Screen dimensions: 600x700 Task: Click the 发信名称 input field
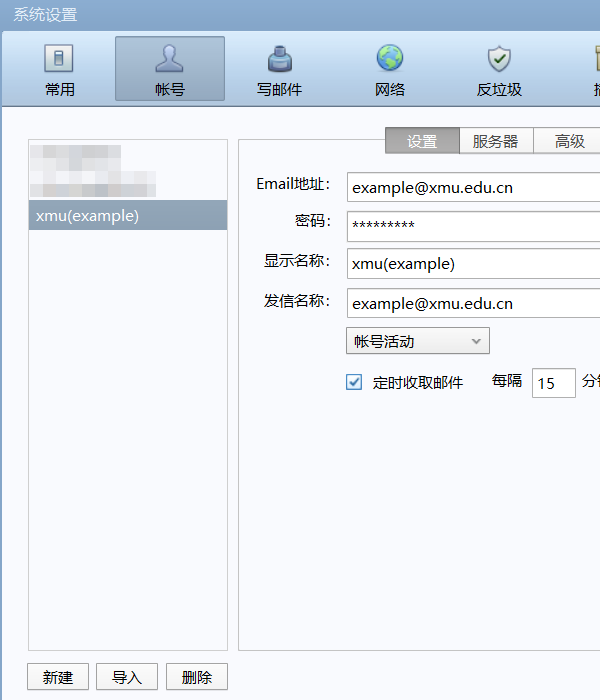coord(473,303)
